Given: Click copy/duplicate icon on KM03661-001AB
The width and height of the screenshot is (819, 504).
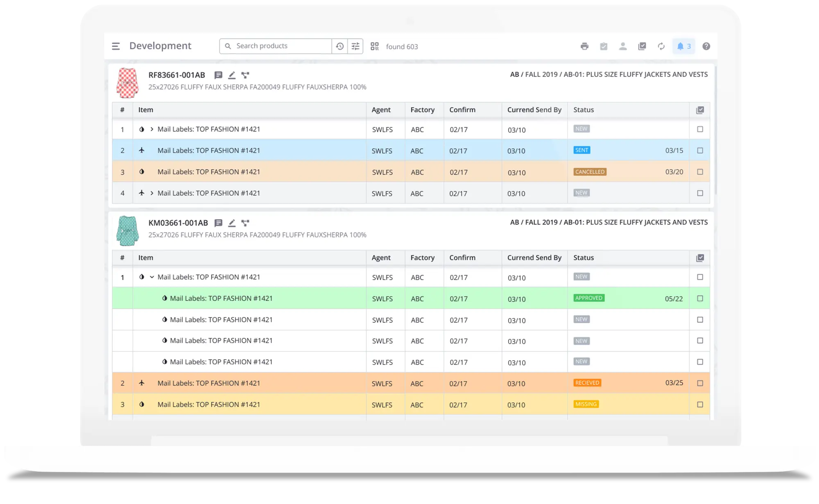Looking at the screenshot, I should [245, 223].
